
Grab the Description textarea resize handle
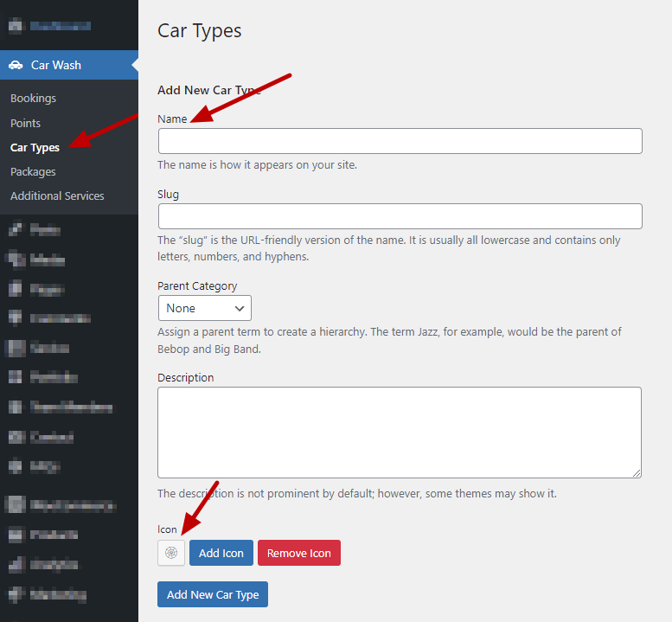tap(637, 473)
